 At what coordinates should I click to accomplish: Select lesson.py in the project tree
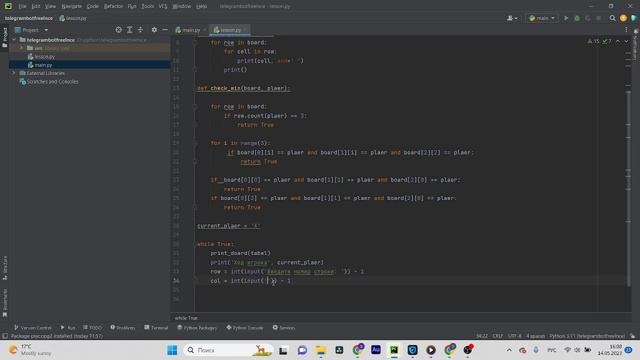coord(44,56)
